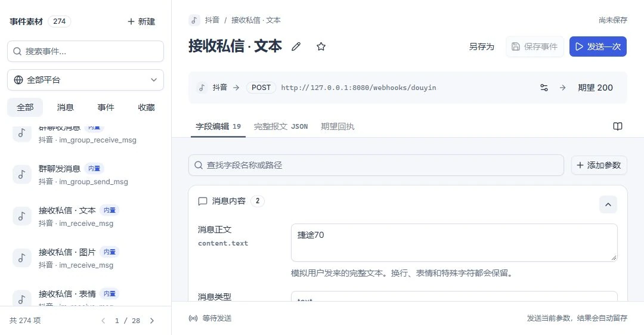
Task: Open the documentation book icon
Action: (x=617, y=126)
